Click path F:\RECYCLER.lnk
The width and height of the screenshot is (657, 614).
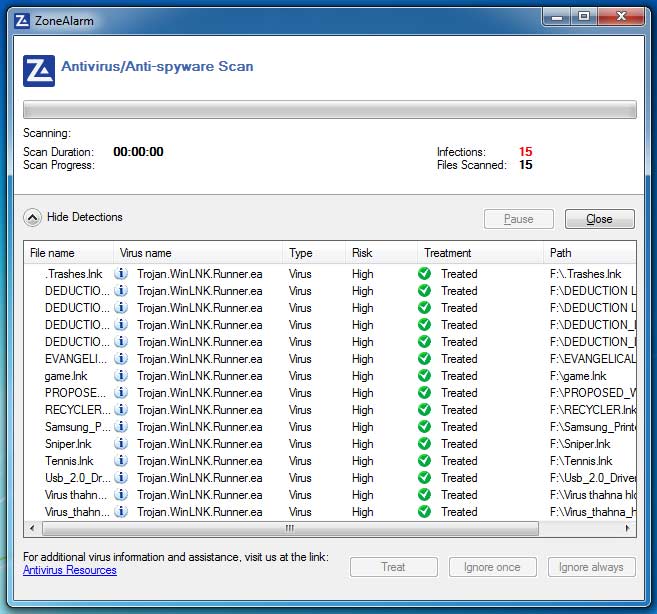(x=593, y=409)
